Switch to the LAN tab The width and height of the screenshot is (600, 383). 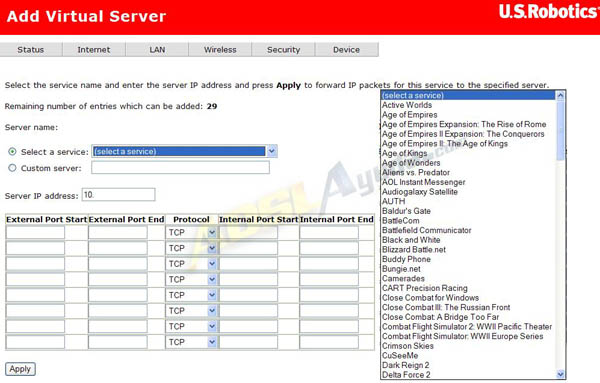(x=157, y=50)
